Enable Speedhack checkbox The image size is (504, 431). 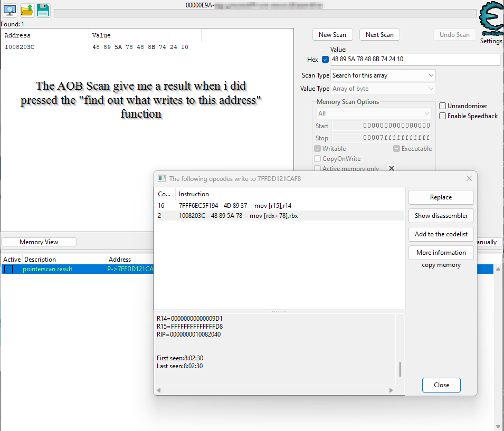click(443, 116)
